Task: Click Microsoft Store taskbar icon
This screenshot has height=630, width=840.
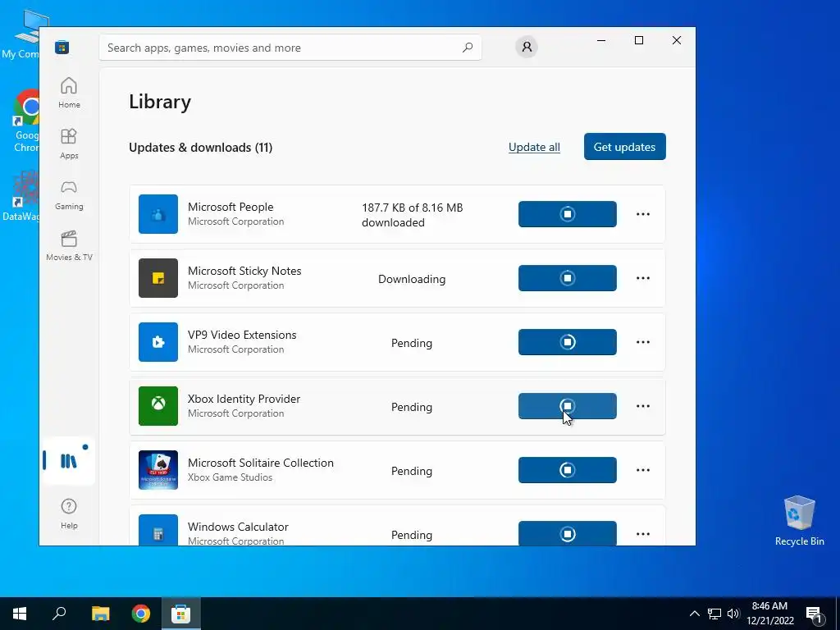Action: click(x=181, y=614)
